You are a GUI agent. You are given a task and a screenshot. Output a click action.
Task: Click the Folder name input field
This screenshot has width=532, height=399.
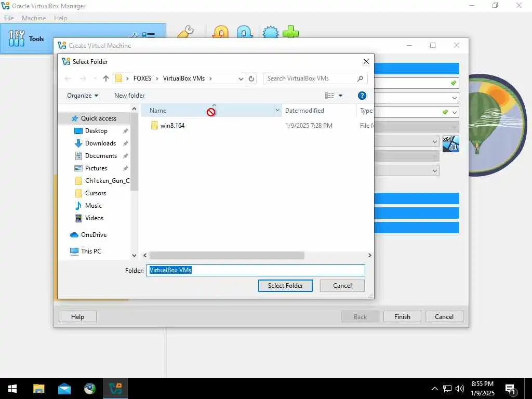point(256,270)
